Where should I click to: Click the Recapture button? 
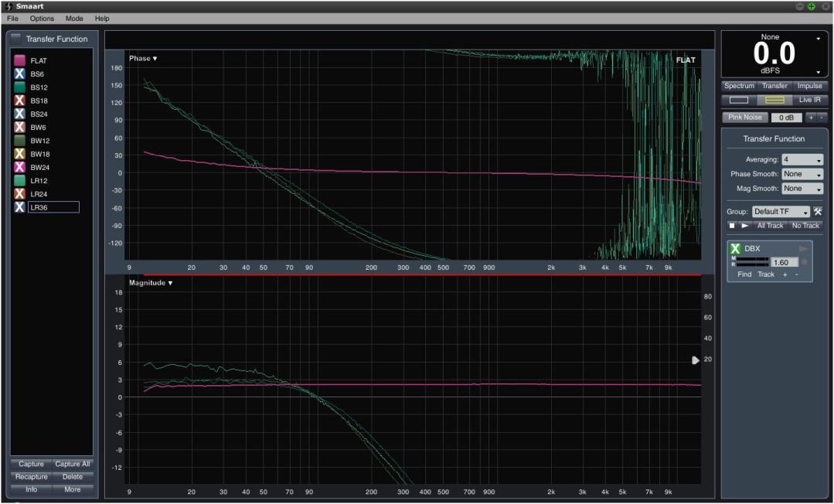point(32,477)
